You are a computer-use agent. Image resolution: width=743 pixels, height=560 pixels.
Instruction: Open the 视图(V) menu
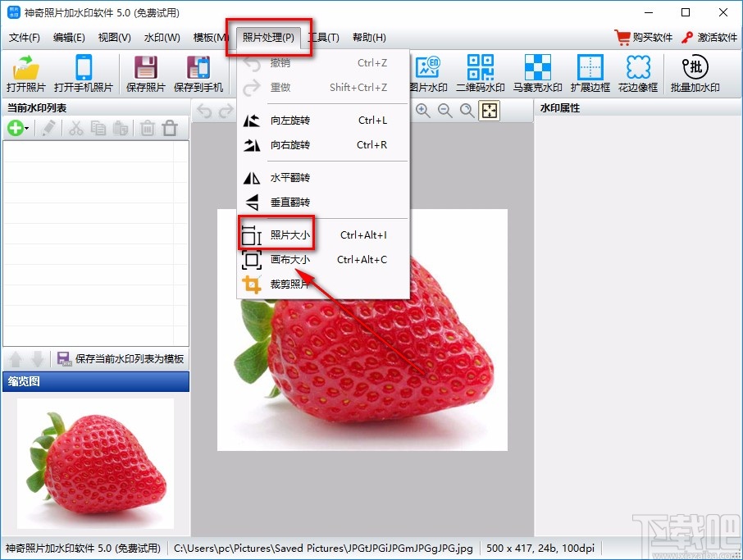[x=114, y=38]
